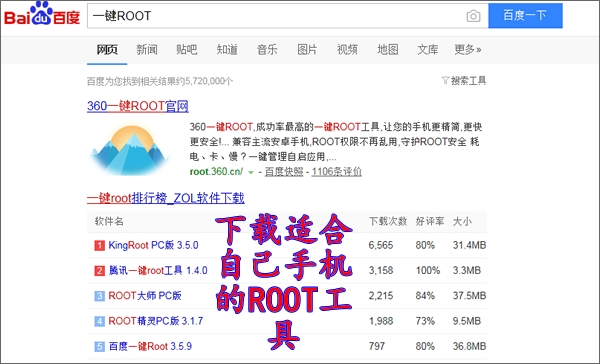600x364 pixels.
Task: Click the 360 ROOT mountain thumbnail
Action: (x=129, y=150)
